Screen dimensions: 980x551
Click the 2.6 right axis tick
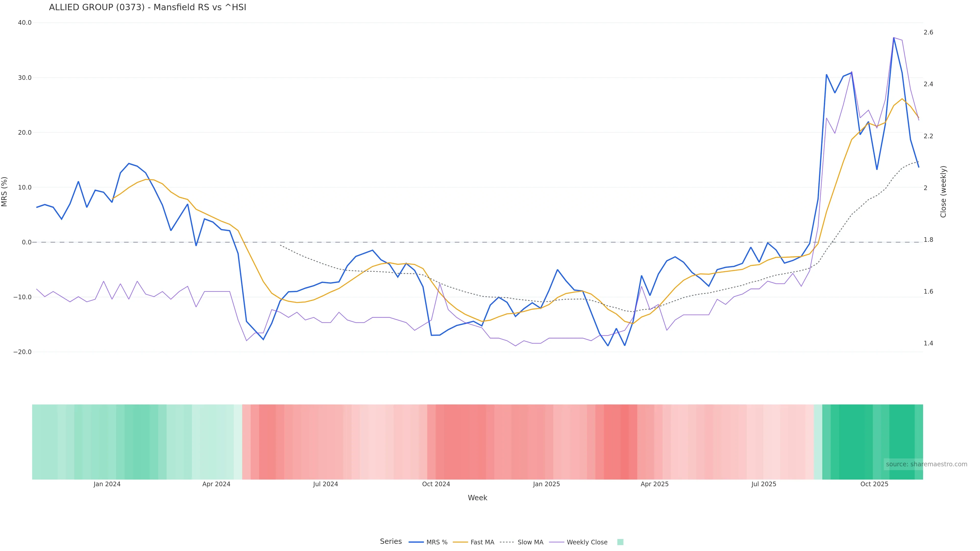click(x=928, y=32)
